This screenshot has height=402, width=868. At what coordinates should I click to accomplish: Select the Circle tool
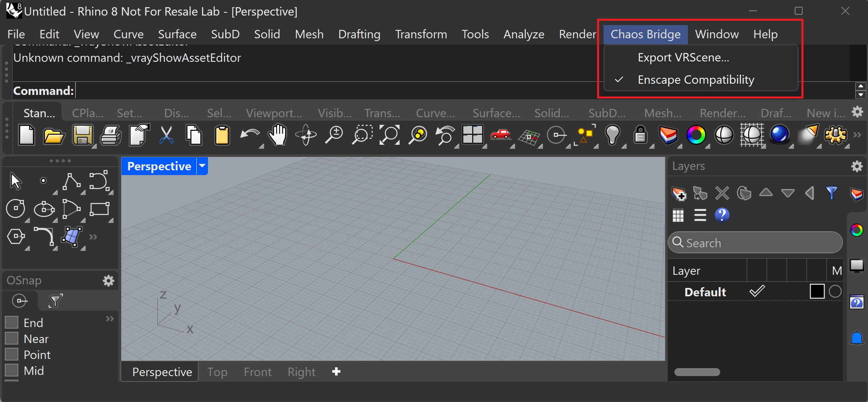(16, 209)
